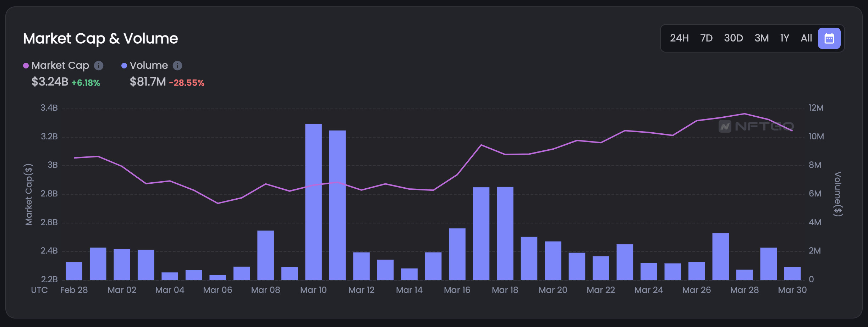Click the Mar 08 volume bar
The image size is (868, 327).
click(265, 255)
